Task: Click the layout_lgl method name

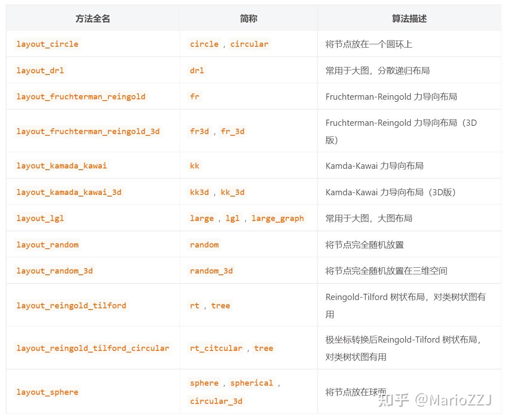Action: [40, 218]
